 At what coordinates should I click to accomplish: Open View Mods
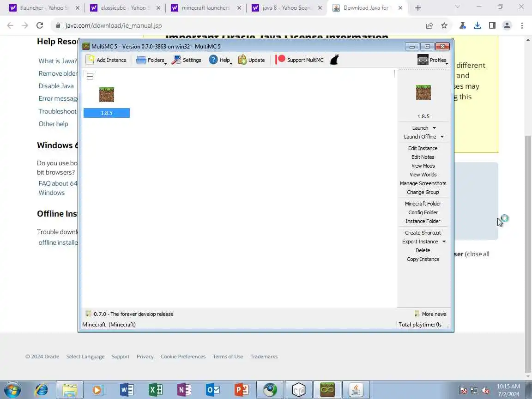point(423,166)
